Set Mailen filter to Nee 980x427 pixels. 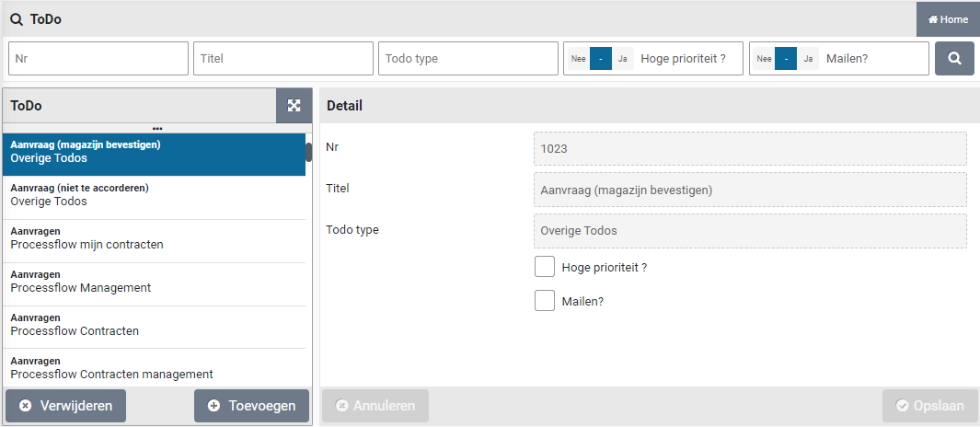(764, 59)
